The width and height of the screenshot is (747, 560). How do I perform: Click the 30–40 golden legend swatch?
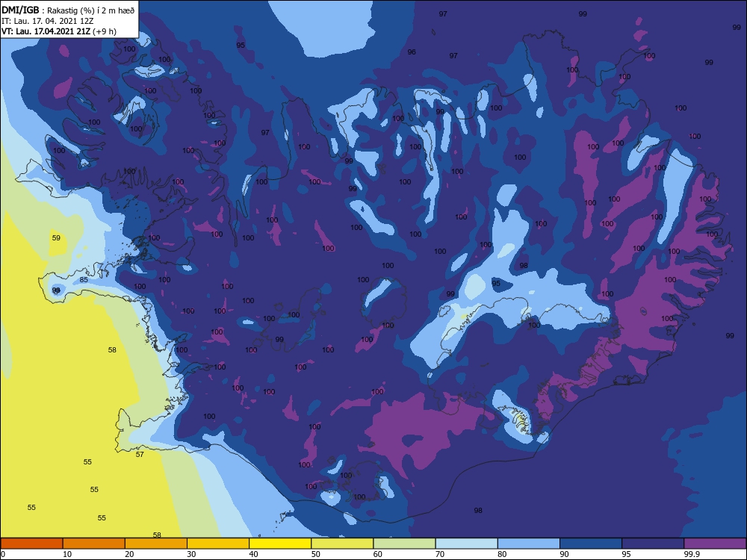(x=218, y=544)
